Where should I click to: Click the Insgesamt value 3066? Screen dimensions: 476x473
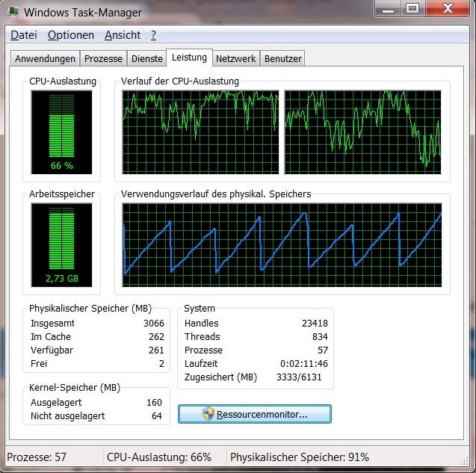(x=154, y=324)
